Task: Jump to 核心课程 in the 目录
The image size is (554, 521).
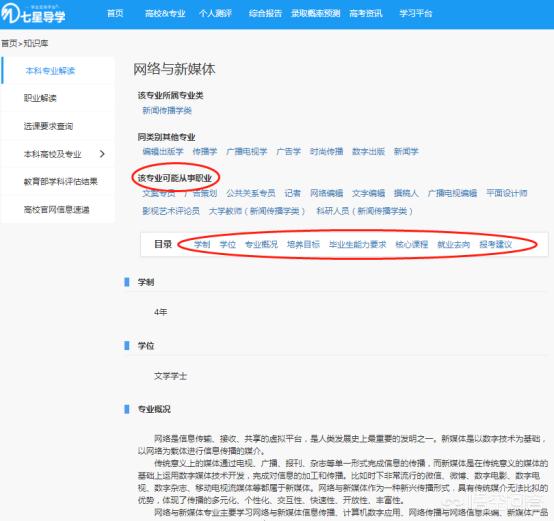Action: pyautogui.click(x=412, y=244)
